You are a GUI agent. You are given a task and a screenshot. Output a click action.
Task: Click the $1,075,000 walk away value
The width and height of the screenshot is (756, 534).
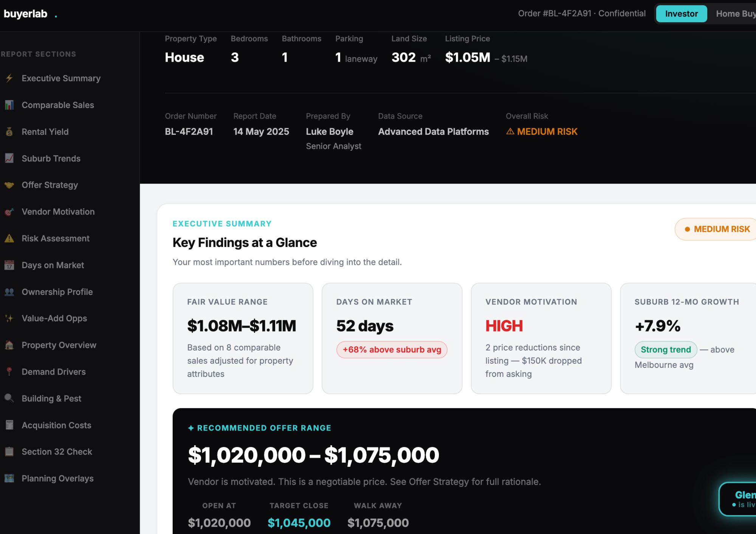click(x=378, y=523)
